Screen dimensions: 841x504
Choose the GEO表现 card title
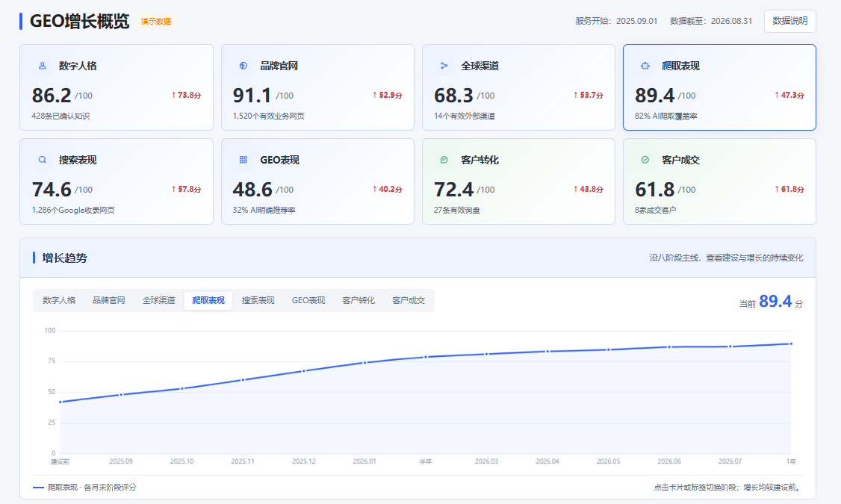point(279,160)
